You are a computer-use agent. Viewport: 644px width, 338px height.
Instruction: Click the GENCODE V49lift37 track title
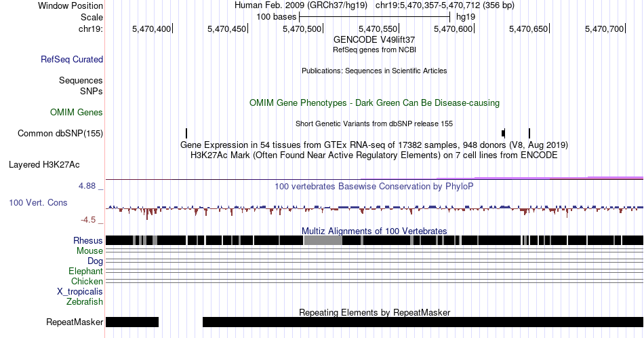[x=374, y=39]
